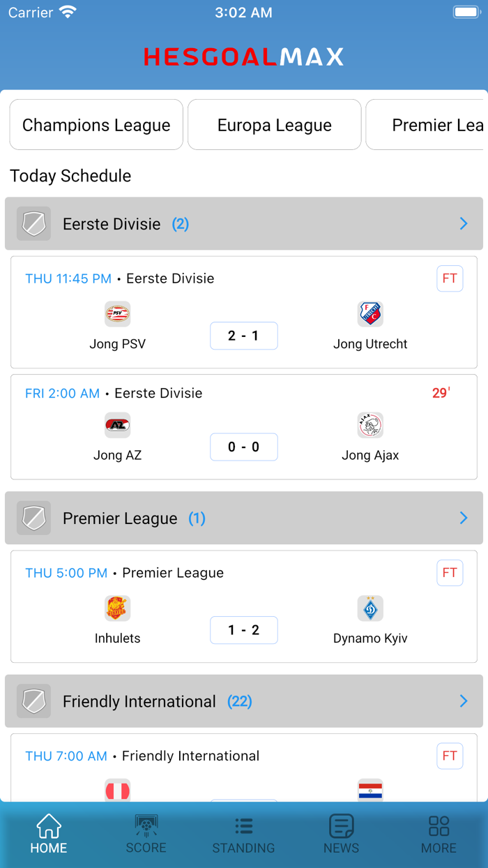The height and width of the screenshot is (868, 488).
Task: Select the Score icon in bottom bar
Action: click(146, 825)
